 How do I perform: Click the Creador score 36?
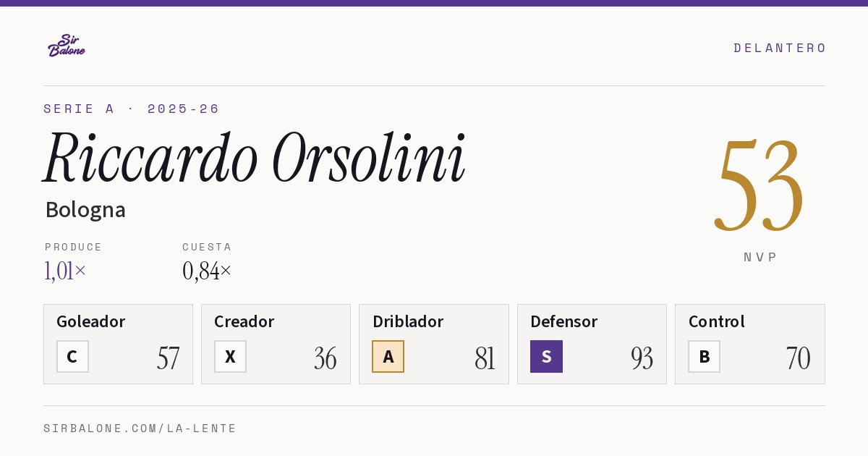[x=325, y=358]
